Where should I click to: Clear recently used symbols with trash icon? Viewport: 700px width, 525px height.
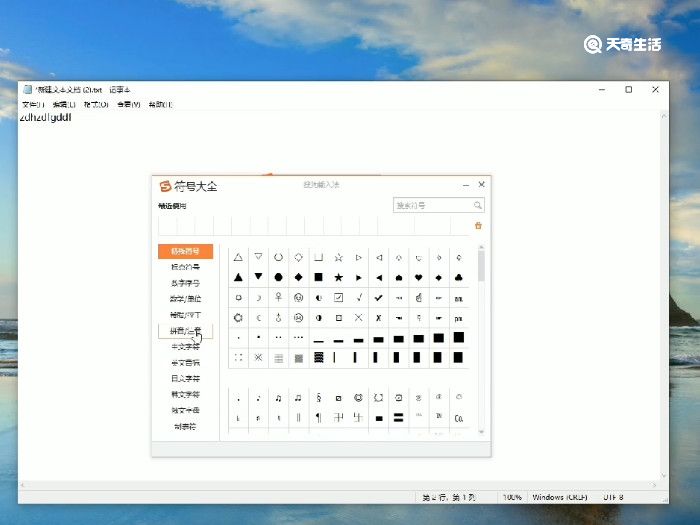point(478,225)
